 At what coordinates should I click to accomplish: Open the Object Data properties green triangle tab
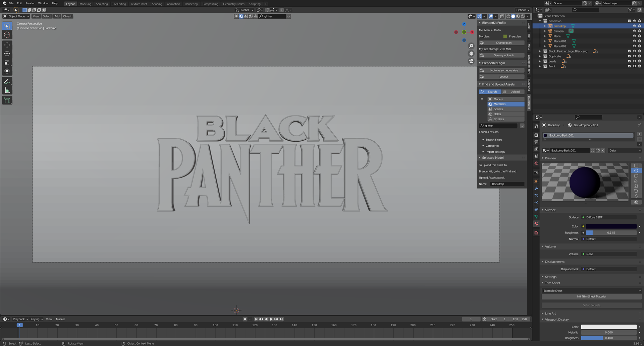[536, 217]
